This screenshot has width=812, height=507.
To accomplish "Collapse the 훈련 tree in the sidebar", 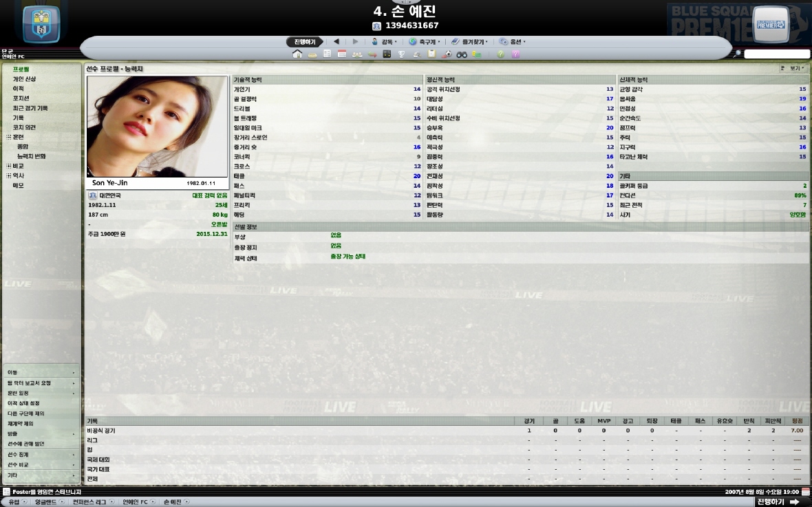I will [x=9, y=137].
